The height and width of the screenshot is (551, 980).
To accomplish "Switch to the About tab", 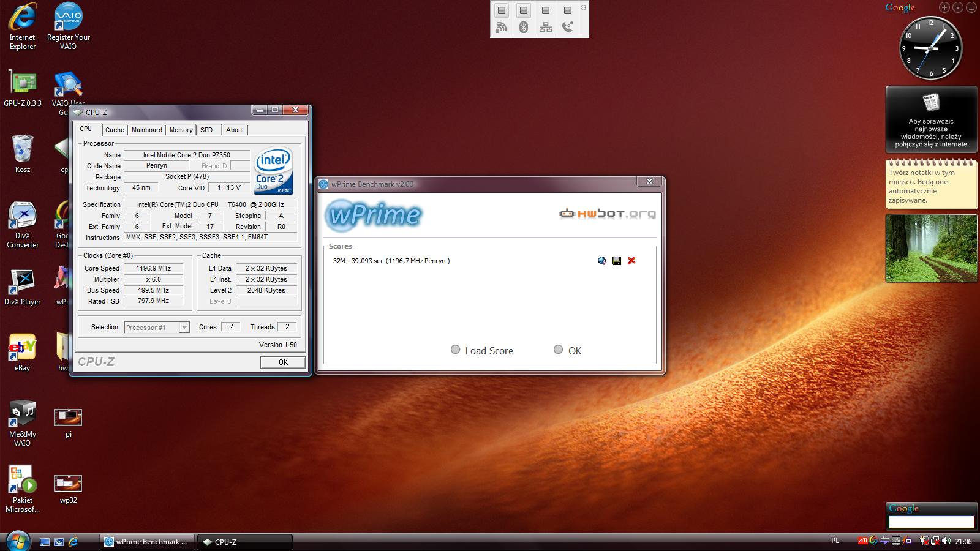I will point(235,130).
